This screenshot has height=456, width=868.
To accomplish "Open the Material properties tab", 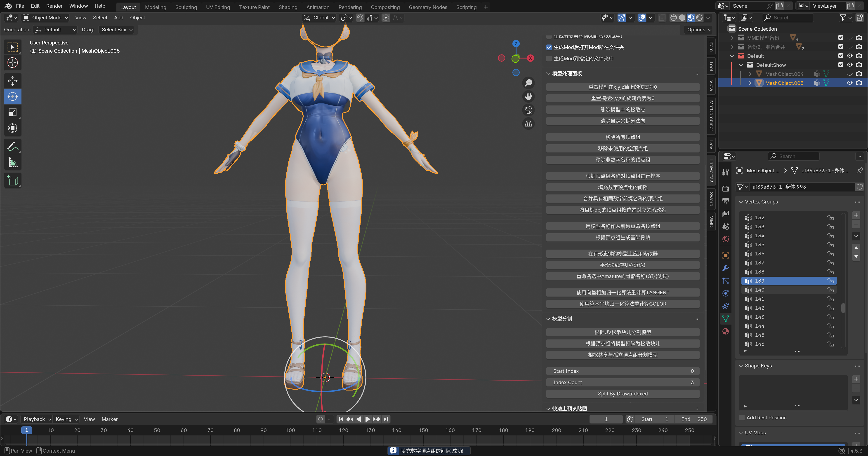I will (725, 331).
